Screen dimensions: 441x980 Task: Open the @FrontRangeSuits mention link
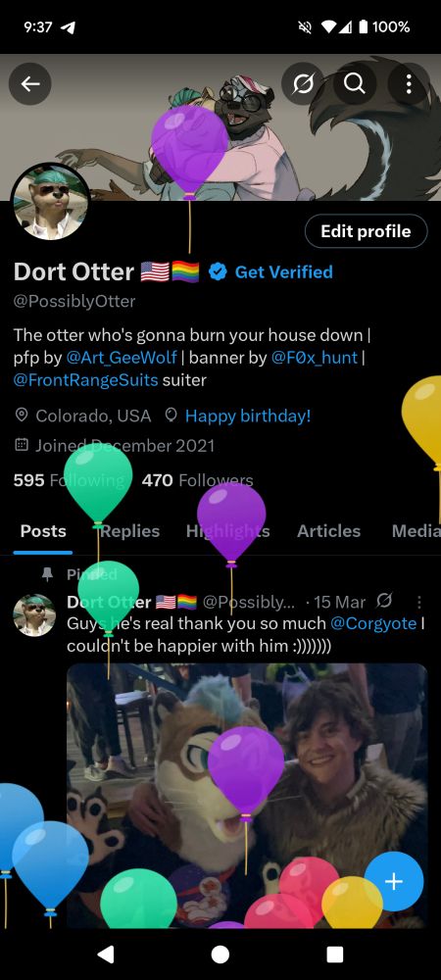(85, 380)
